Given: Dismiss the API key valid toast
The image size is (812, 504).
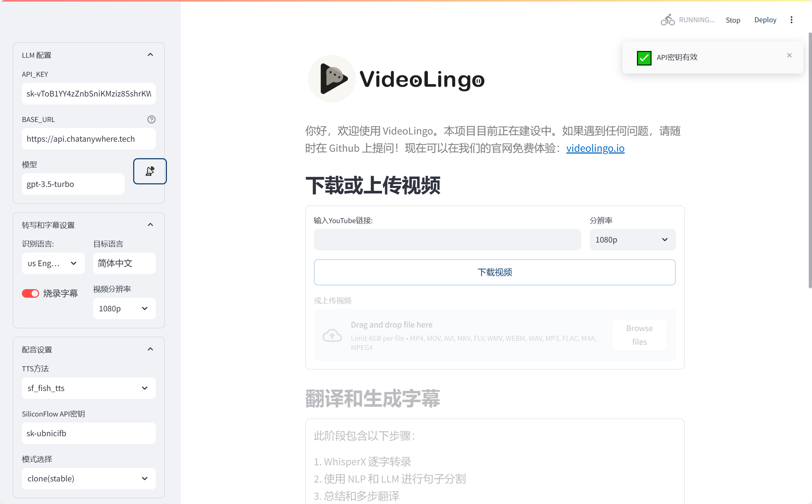Looking at the screenshot, I should click(789, 55).
